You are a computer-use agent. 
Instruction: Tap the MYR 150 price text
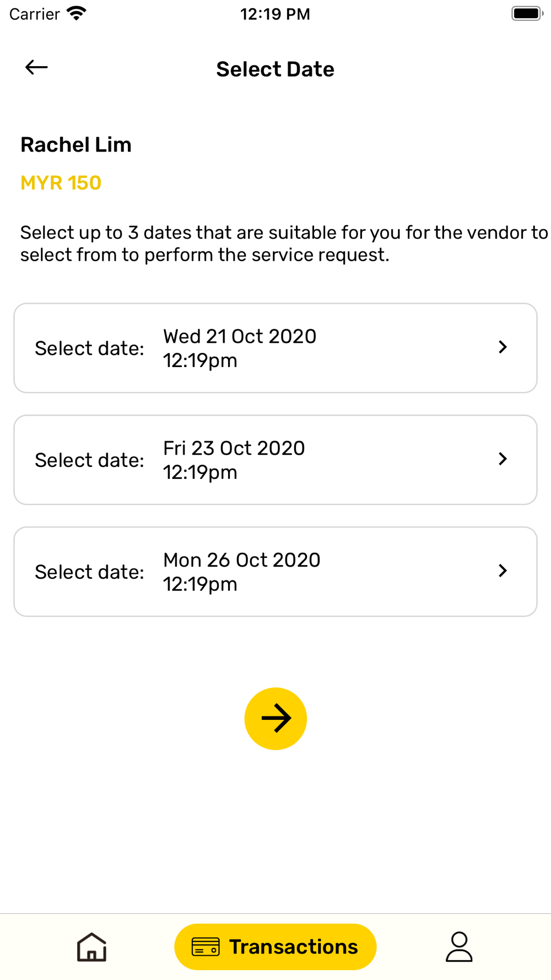pos(61,183)
